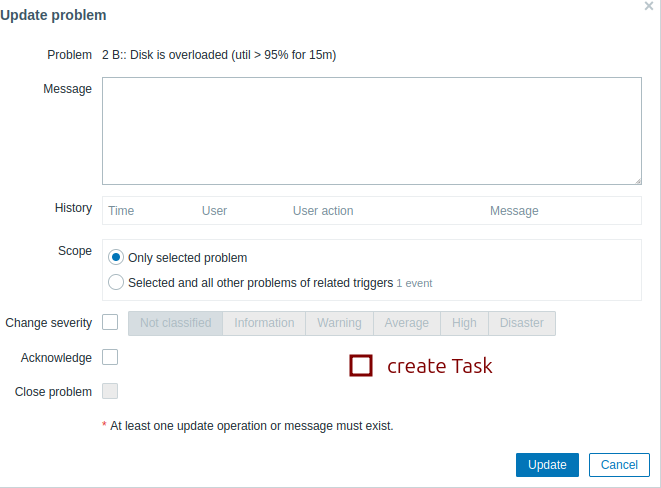
Task: Tick the Acknowledge checkbox
Action: click(110, 357)
